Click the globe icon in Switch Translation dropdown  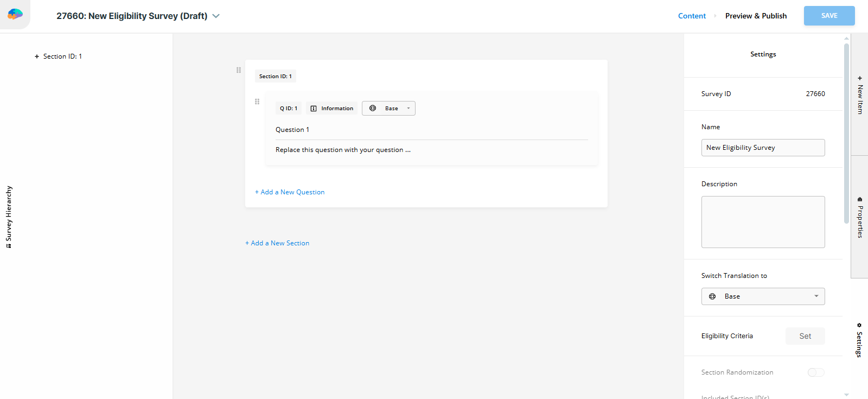click(x=712, y=296)
